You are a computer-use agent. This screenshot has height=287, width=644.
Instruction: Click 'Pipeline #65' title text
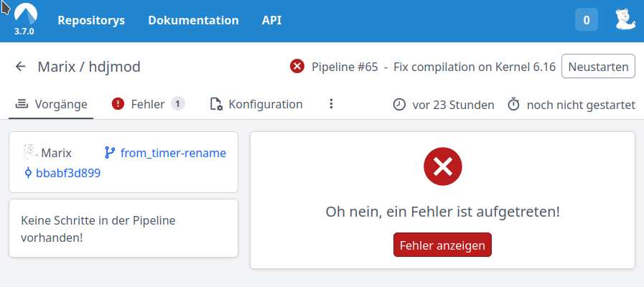[345, 67]
